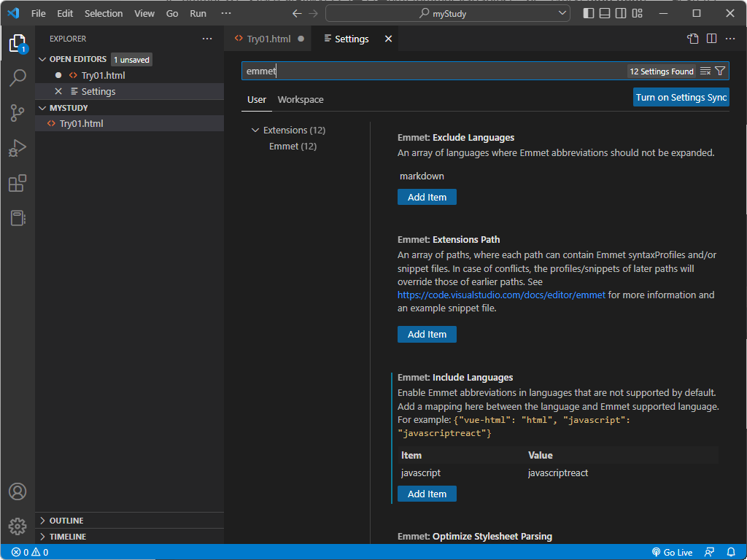747x560 pixels.
Task: Click the Emmet: Optimize Stylesheet Parsing heading
Action: pyautogui.click(x=475, y=537)
